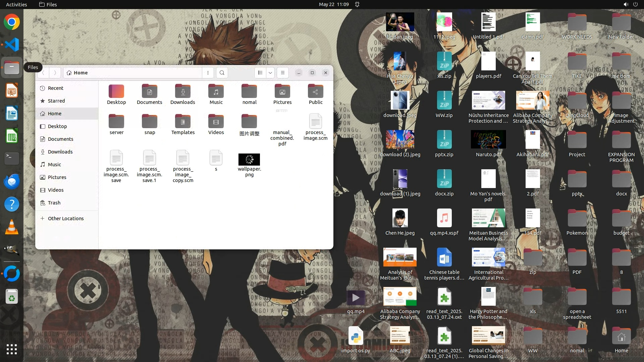Click the Activities button in top bar

16,4
